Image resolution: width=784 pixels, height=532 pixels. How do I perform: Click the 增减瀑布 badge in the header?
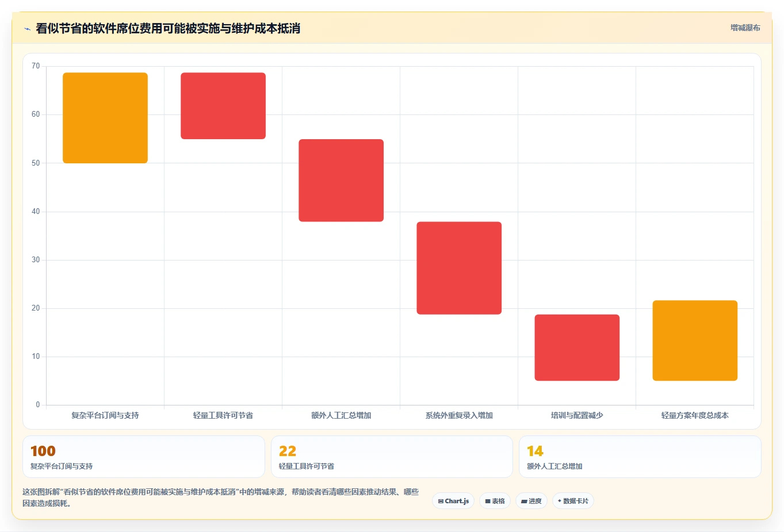pyautogui.click(x=745, y=28)
